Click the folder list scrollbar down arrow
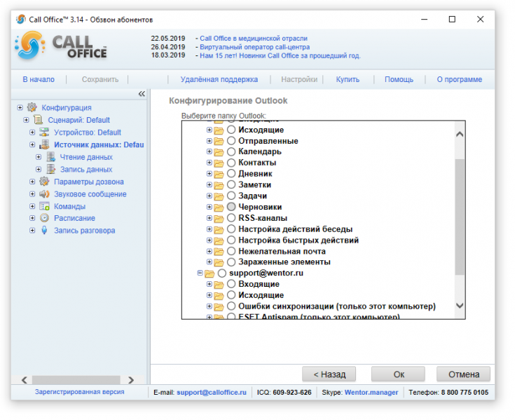515x420 pixels. (x=460, y=306)
